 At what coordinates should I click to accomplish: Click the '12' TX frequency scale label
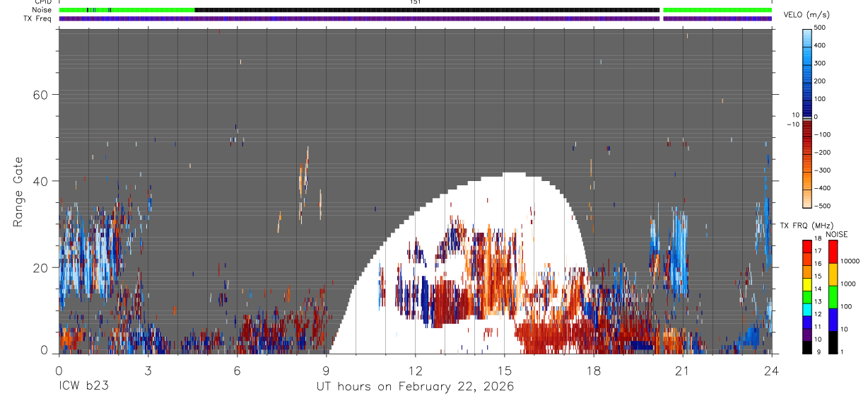pyautogui.click(x=819, y=314)
